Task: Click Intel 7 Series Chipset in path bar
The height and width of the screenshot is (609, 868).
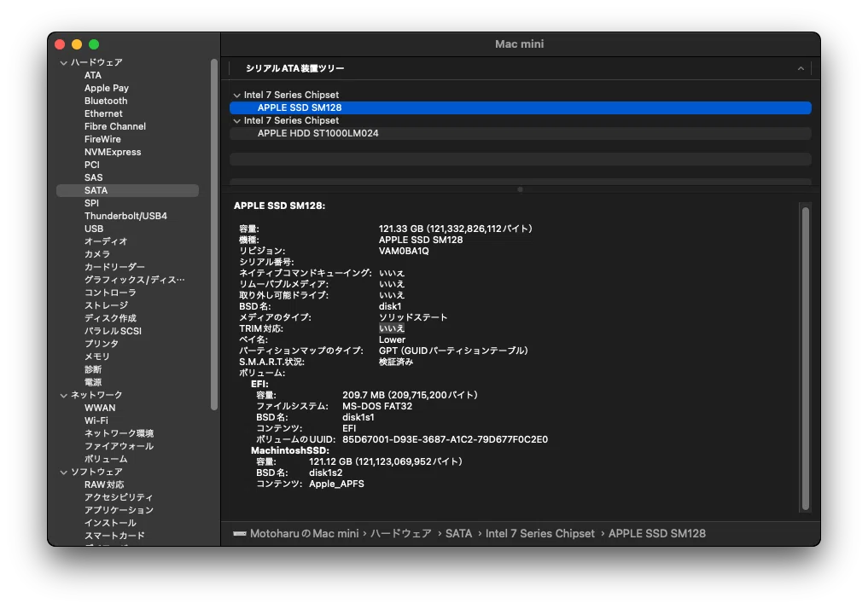Action: point(539,534)
